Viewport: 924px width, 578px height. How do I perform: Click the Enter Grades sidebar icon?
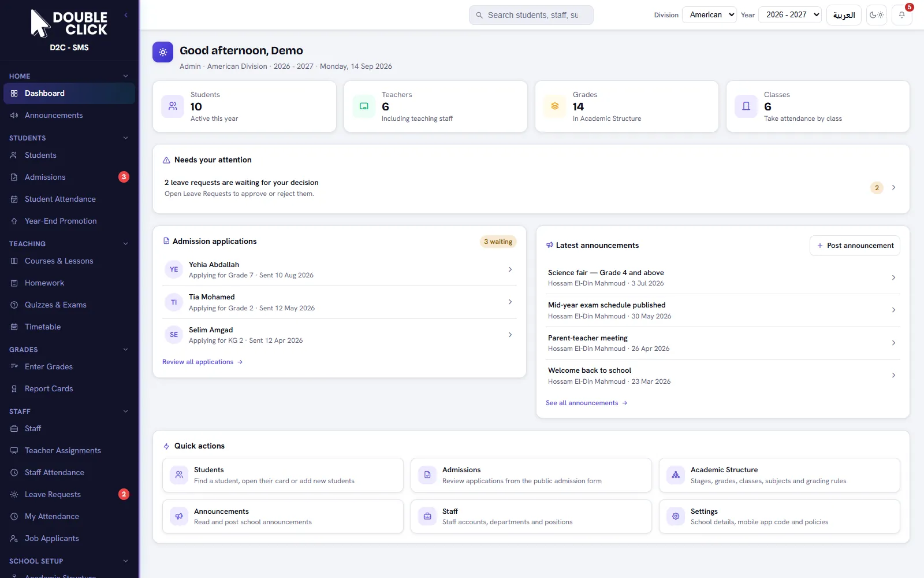pyautogui.click(x=14, y=366)
